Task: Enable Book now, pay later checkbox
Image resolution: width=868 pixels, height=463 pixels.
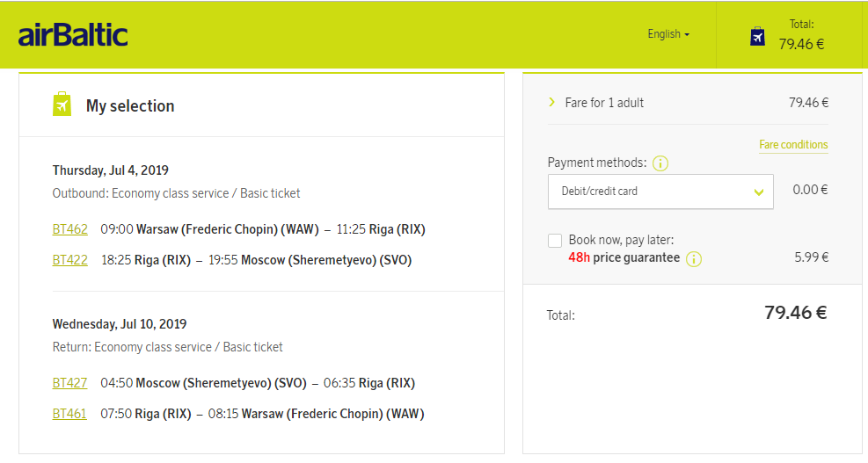Action: coord(555,241)
